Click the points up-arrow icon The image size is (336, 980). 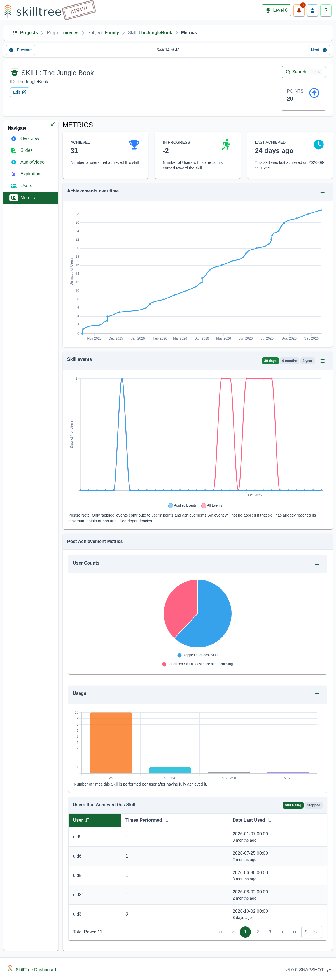[x=314, y=93]
